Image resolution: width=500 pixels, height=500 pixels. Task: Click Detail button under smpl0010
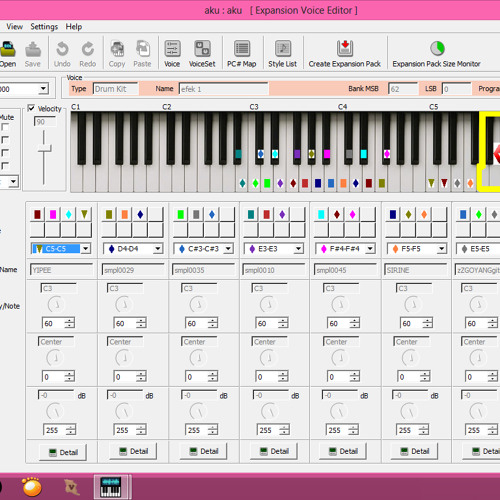[274, 451]
